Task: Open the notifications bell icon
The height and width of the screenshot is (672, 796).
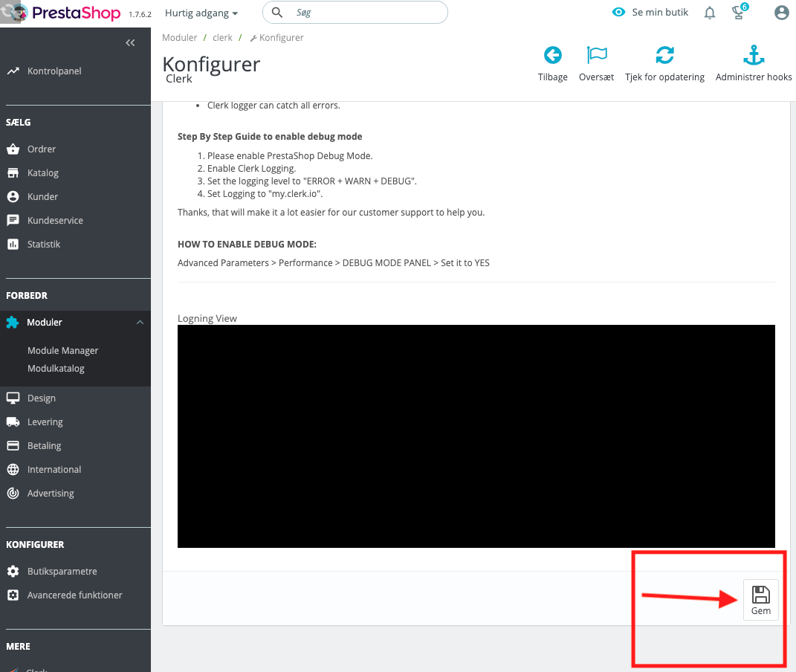Action: 710,13
